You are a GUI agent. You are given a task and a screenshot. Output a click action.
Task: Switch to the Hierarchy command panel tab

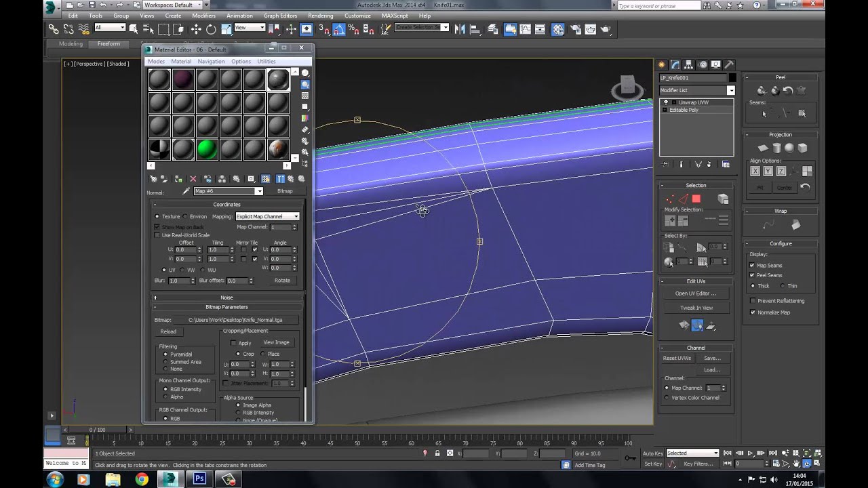(x=688, y=64)
